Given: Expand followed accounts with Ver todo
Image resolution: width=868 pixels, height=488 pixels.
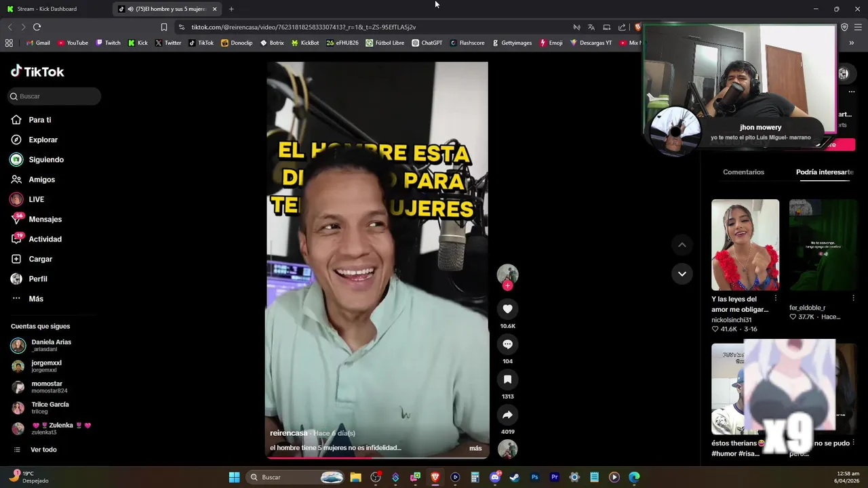Looking at the screenshot, I should [43, 449].
